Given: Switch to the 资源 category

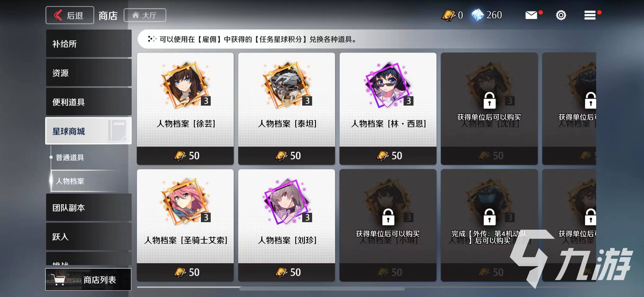Looking at the screenshot, I should 89,73.
